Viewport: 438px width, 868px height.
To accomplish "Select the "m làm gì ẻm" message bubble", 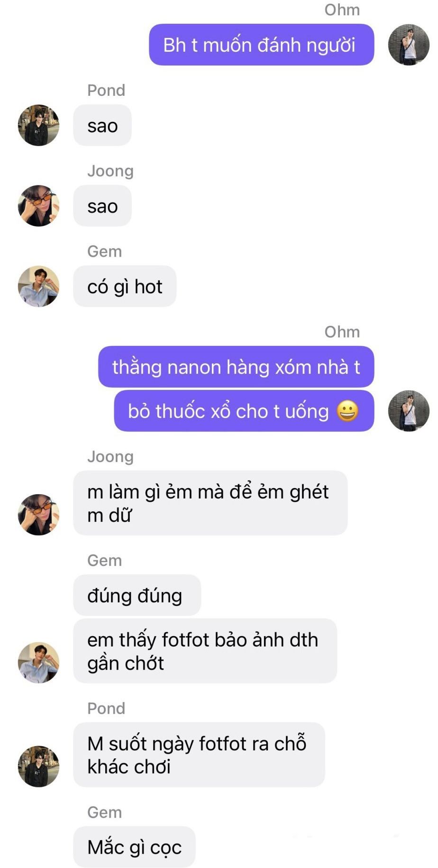I will coord(210,503).
